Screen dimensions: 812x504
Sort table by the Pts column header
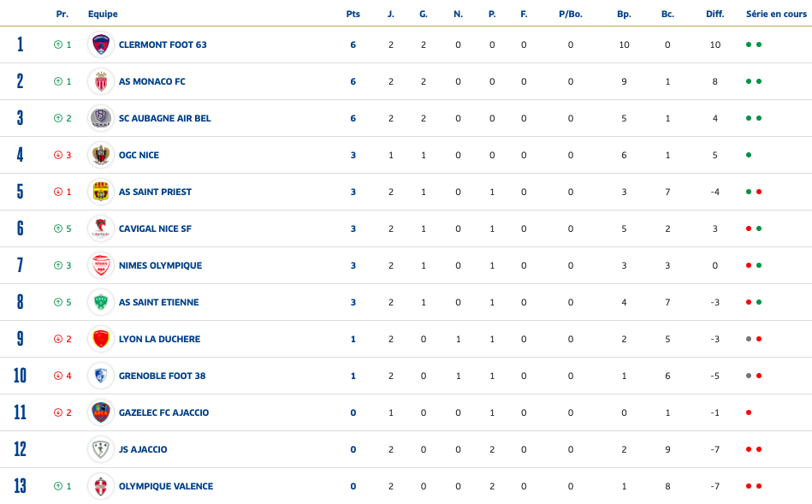[x=353, y=14]
